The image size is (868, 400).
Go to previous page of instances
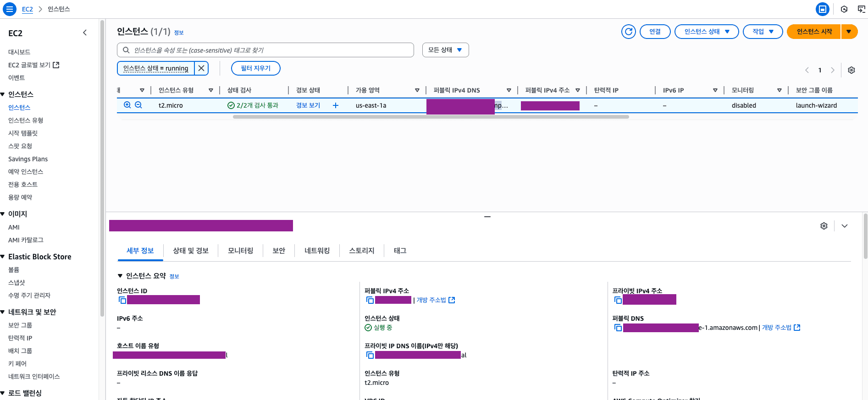tap(807, 70)
